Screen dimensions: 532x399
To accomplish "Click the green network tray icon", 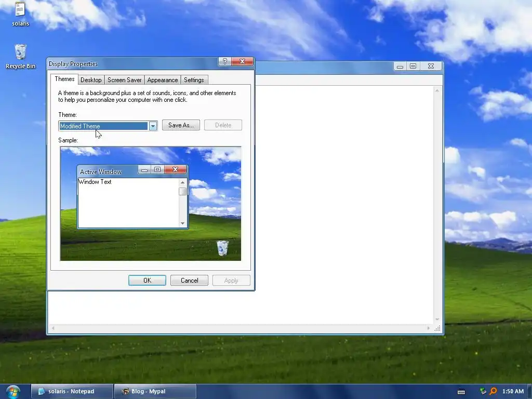I will tap(483, 391).
